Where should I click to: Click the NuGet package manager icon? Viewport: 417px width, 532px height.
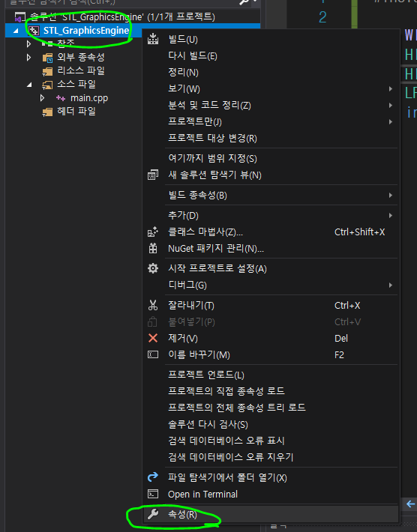[x=153, y=248]
